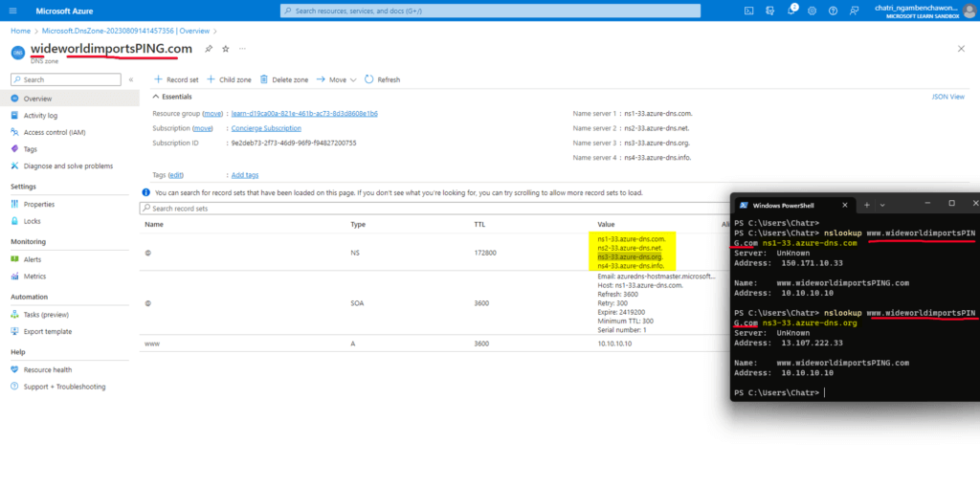
Task: Open the Microsoft.DnsZone Overview breadcrumb
Action: pos(125,31)
